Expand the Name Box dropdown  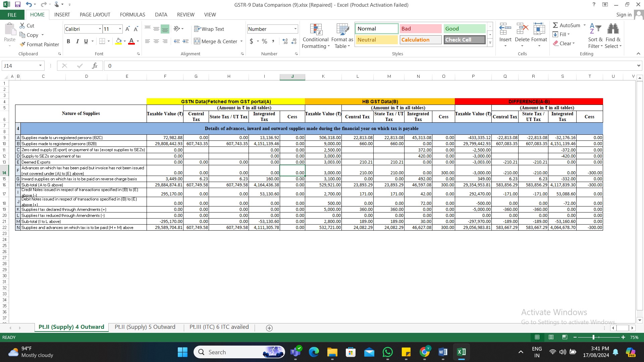(40, 66)
